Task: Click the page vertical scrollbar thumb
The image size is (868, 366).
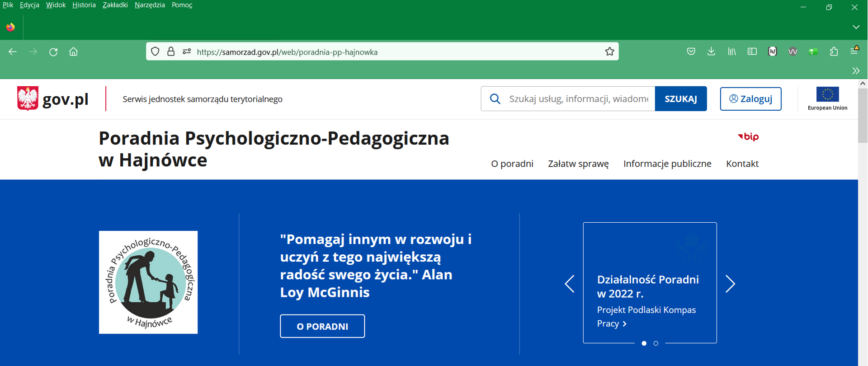Action: tap(863, 115)
